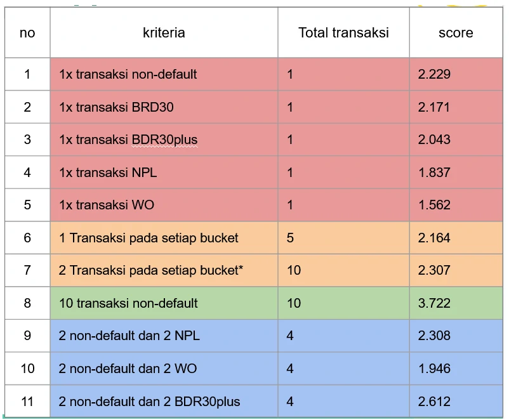Screen dimensions: 509x420
Task: Click '2 non-default dan 2 BDR30plus' cell
Action: (x=150, y=402)
